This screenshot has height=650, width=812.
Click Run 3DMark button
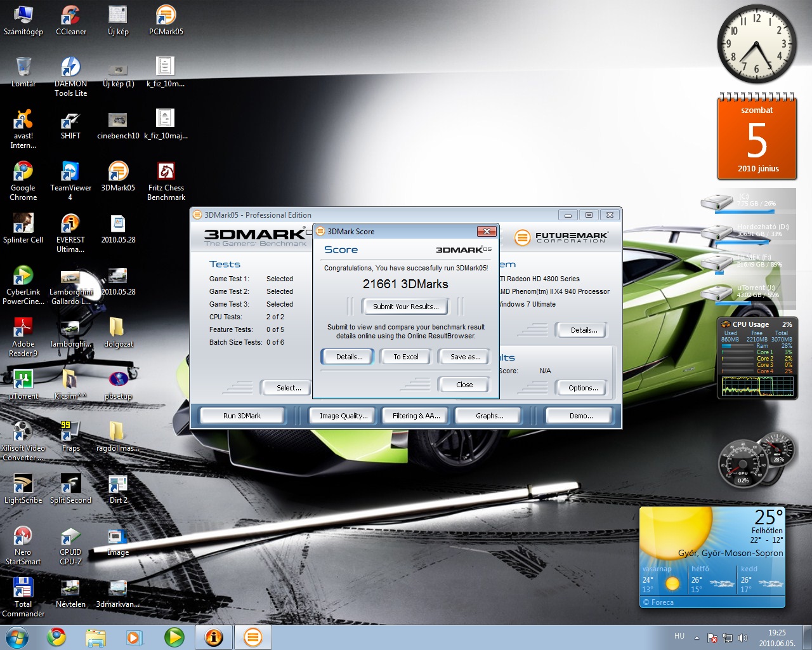tap(242, 416)
